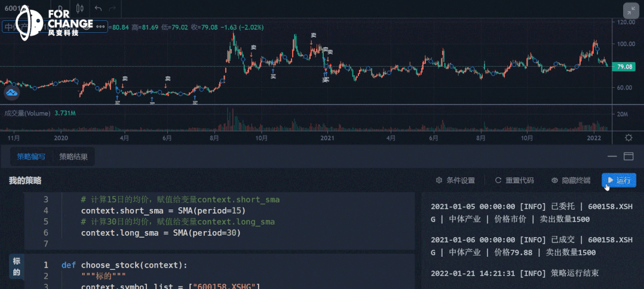Click the 我的策略 heading
Image resolution: width=644 pixels, height=289 pixels.
tap(25, 180)
